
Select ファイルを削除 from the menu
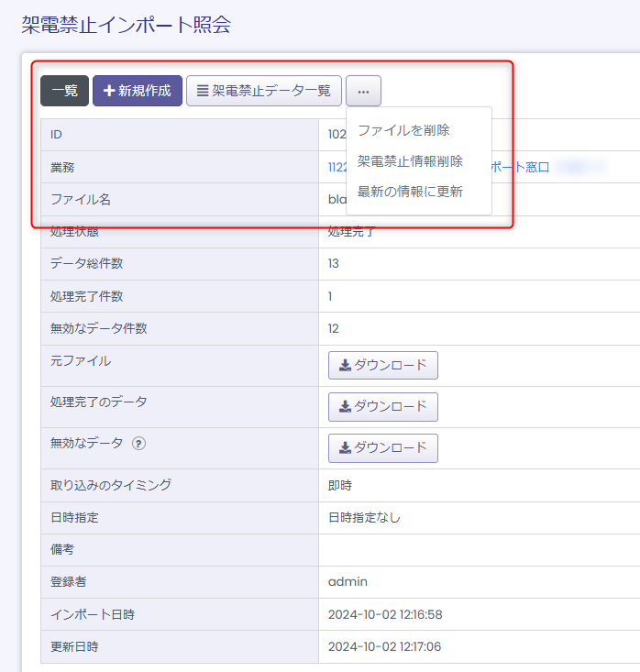click(403, 130)
